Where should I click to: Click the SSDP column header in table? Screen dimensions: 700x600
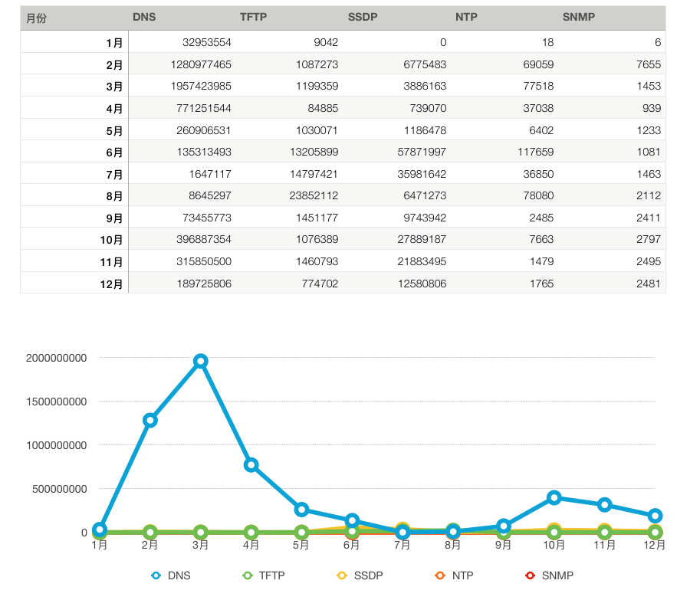click(362, 18)
